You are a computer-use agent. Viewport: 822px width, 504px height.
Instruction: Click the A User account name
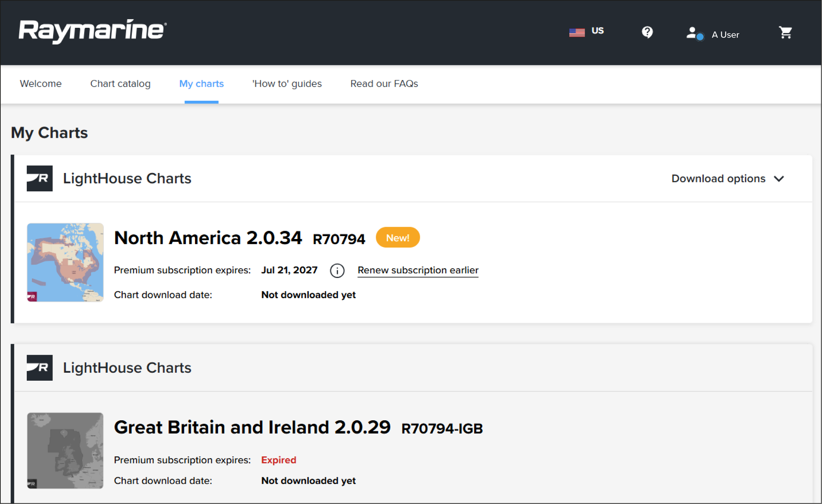[x=725, y=35]
